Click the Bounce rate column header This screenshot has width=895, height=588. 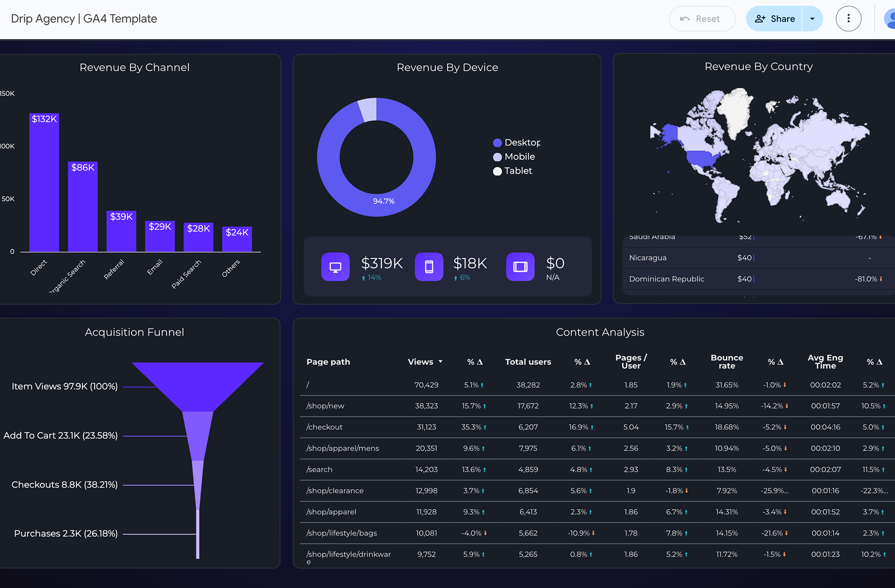tap(726, 362)
